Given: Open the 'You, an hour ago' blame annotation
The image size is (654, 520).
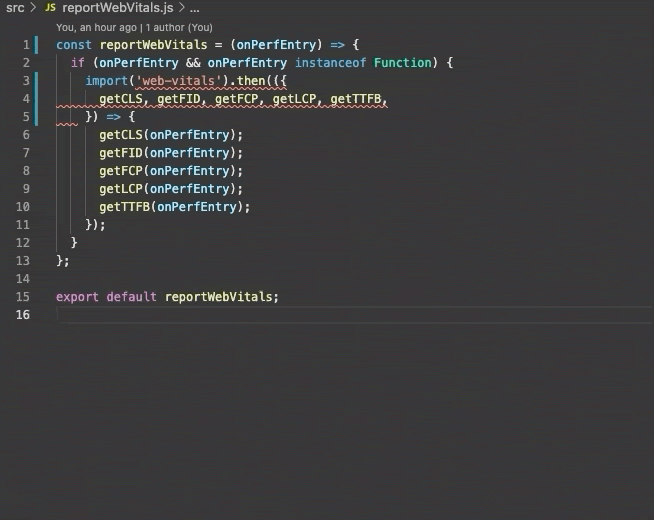Looking at the screenshot, I should click(x=96, y=28).
